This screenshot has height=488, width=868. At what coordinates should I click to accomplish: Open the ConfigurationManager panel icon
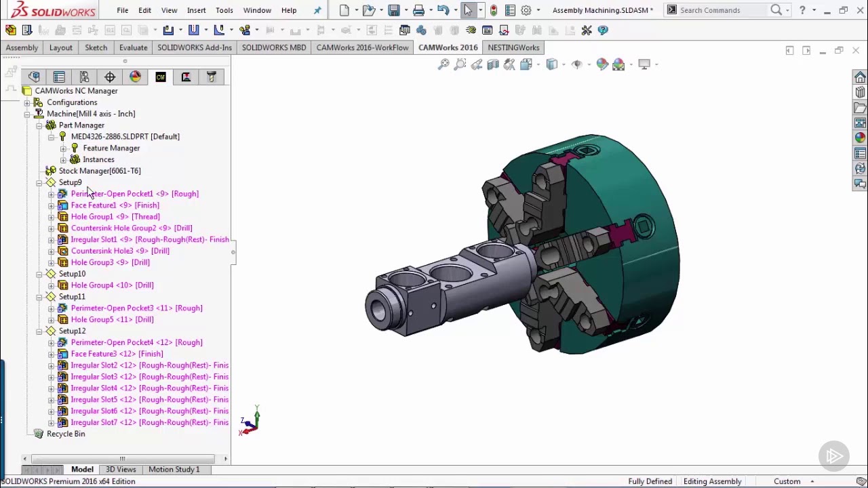tap(84, 77)
